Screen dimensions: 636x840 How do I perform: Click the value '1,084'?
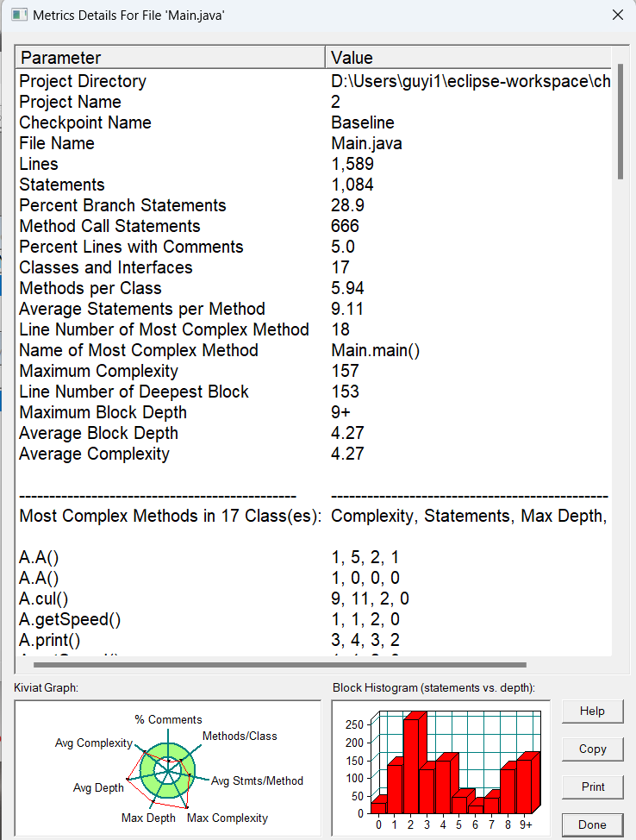coord(352,185)
